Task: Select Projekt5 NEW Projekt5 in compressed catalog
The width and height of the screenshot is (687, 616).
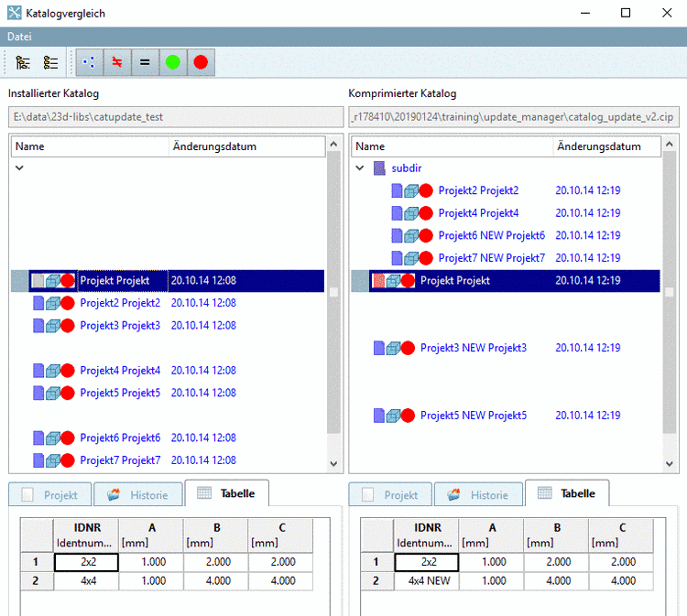Action: (x=473, y=416)
